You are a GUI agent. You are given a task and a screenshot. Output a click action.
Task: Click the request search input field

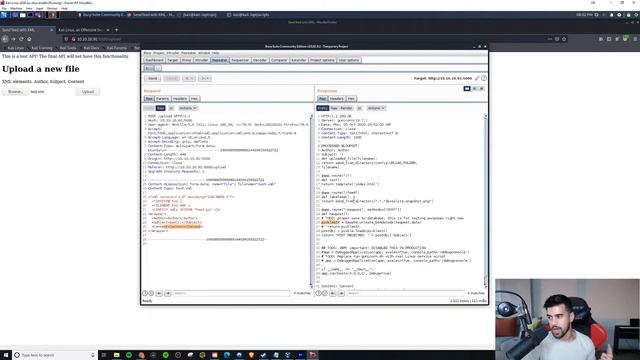(x=232, y=293)
